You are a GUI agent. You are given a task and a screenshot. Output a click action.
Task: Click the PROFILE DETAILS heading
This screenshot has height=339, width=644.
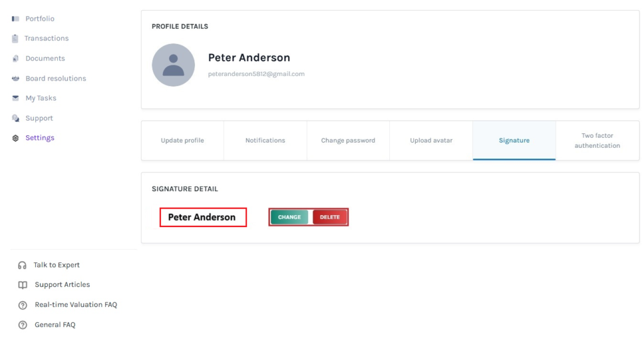(180, 26)
